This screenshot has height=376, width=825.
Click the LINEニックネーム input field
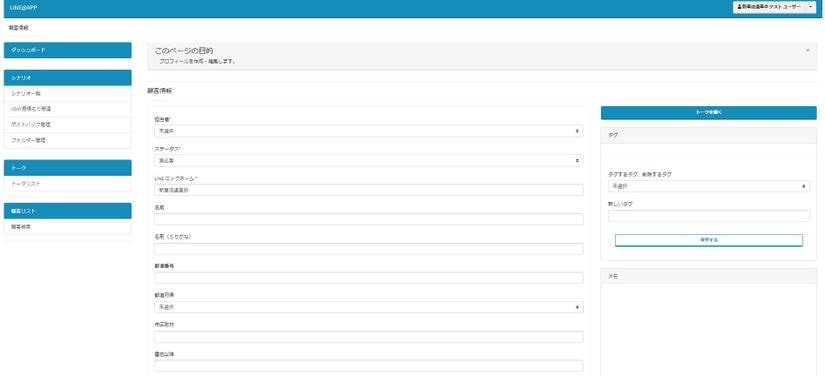point(369,190)
